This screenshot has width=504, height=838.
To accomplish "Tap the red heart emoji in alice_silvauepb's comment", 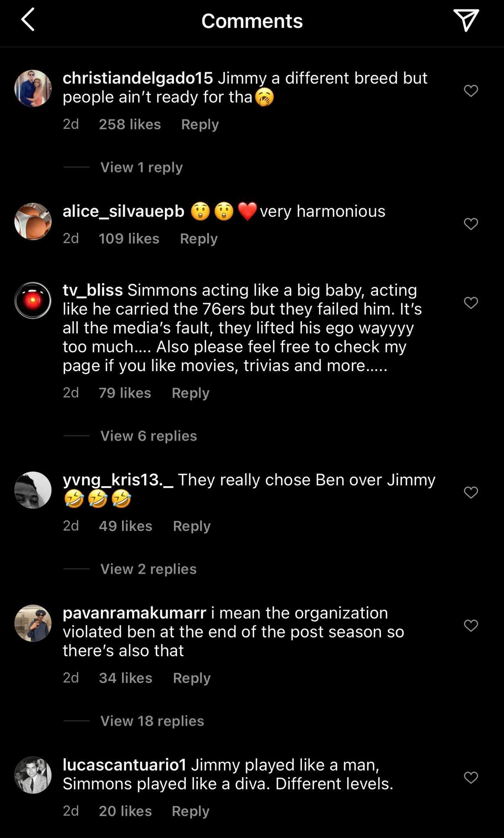I will pyautogui.click(x=249, y=211).
